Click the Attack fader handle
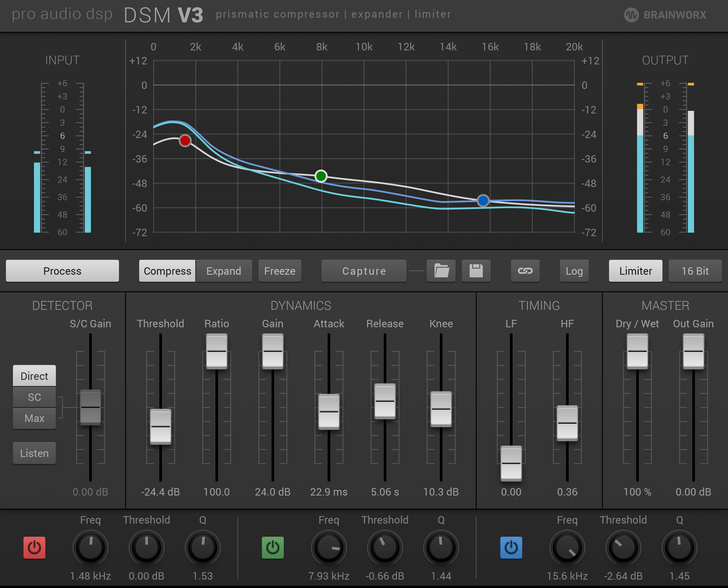The image size is (728, 588). 329,411
